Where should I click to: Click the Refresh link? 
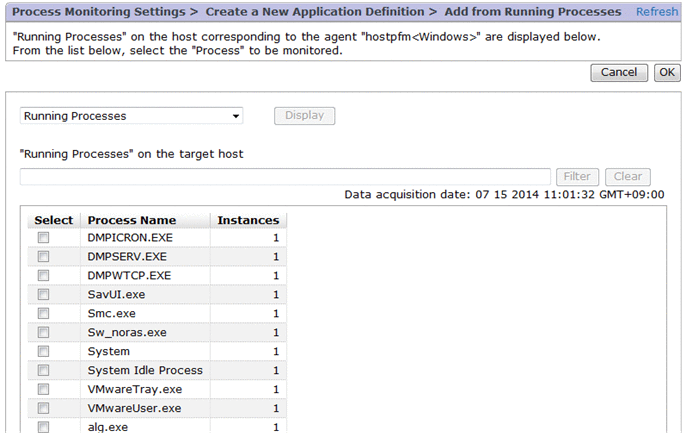[656, 12]
